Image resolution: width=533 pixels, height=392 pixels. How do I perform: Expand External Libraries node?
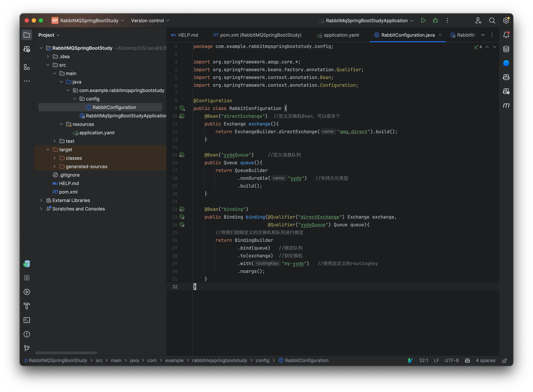[x=41, y=200]
